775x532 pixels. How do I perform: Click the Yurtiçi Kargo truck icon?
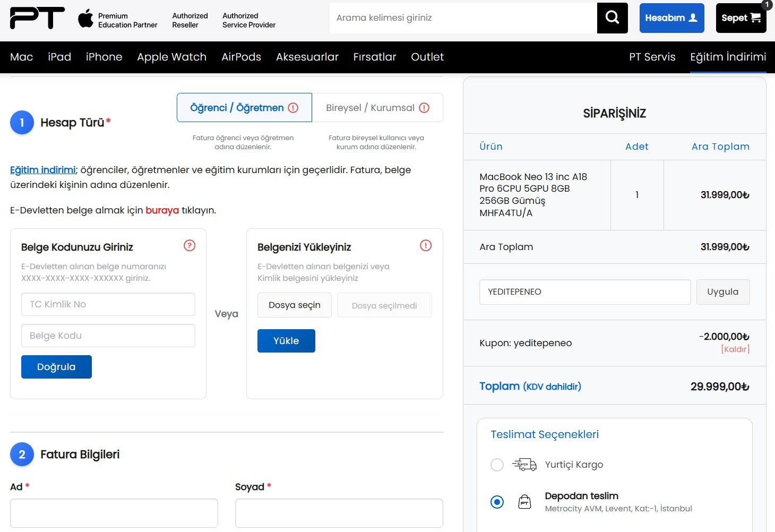(524, 465)
